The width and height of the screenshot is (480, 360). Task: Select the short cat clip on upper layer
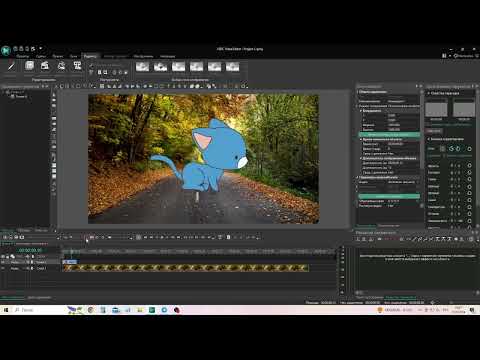[70, 262]
